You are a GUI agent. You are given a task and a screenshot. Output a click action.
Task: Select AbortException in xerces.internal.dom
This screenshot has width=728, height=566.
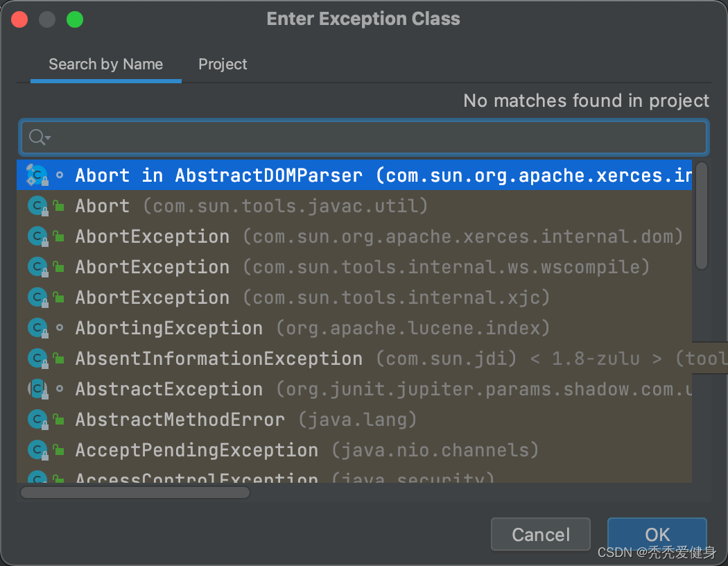tap(153, 237)
